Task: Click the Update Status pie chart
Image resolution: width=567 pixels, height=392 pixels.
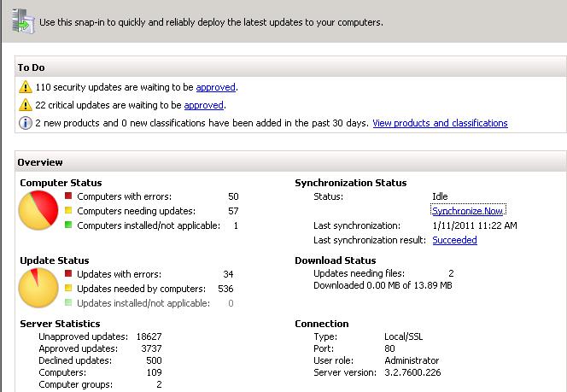Action: click(38, 288)
